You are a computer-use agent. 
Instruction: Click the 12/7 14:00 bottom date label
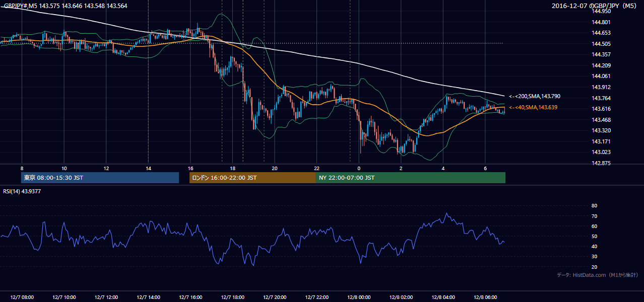click(148, 297)
